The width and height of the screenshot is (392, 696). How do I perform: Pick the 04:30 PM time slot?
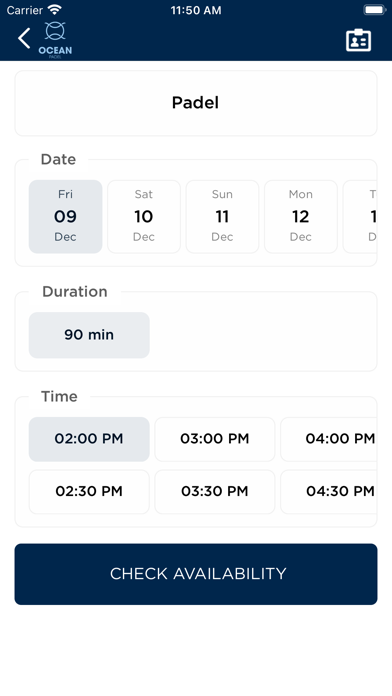[329, 492]
